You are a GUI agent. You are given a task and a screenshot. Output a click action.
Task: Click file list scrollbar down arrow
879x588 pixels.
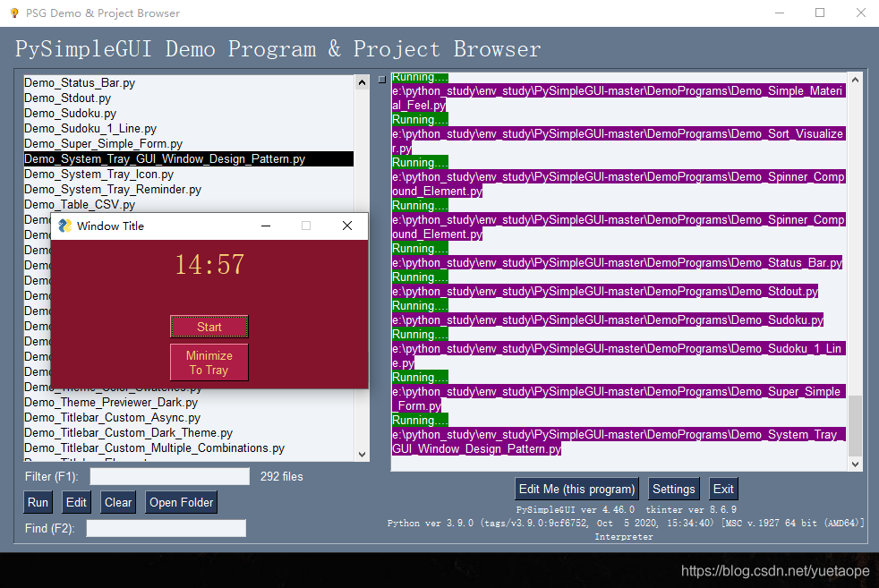[363, 454]
